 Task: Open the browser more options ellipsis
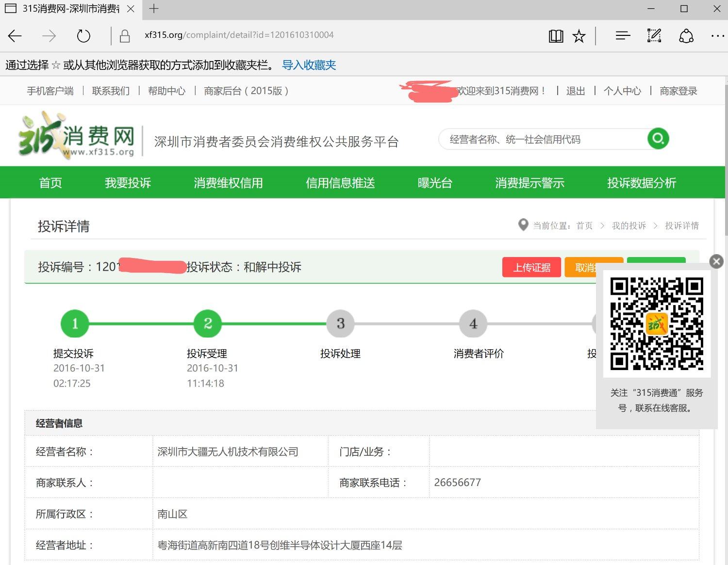(x=717, y=36)
